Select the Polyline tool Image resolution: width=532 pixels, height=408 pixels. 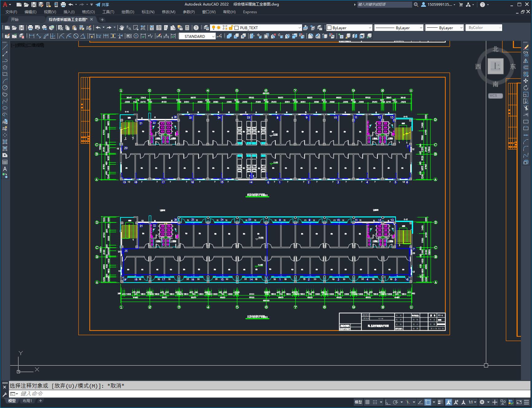click(5, 61)
